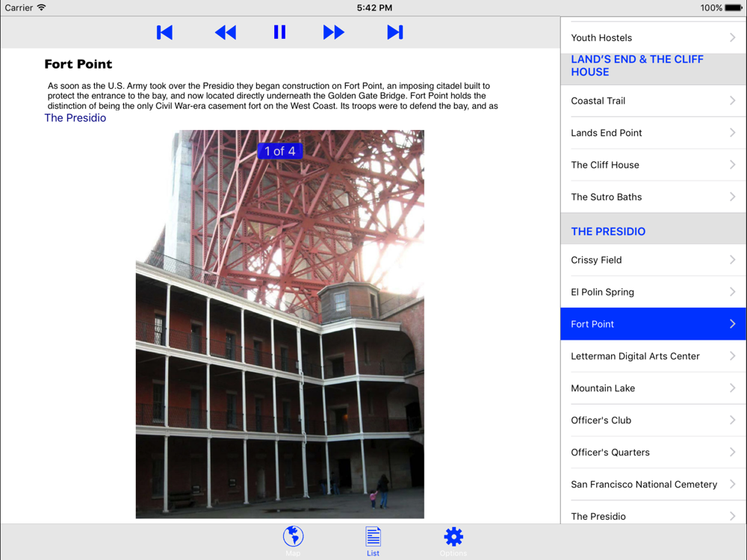Click chevron beside Officer's Quarters

[733, 452]
